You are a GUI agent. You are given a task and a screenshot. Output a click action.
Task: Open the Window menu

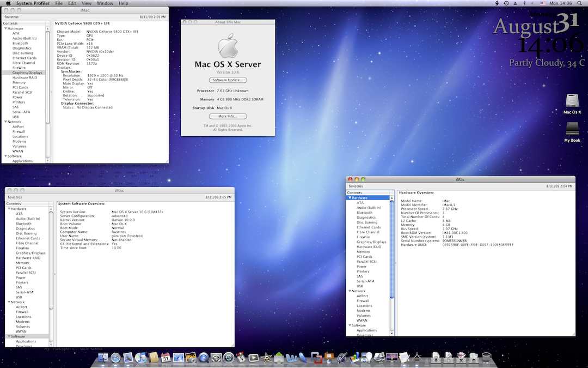[x=105, y=3]
